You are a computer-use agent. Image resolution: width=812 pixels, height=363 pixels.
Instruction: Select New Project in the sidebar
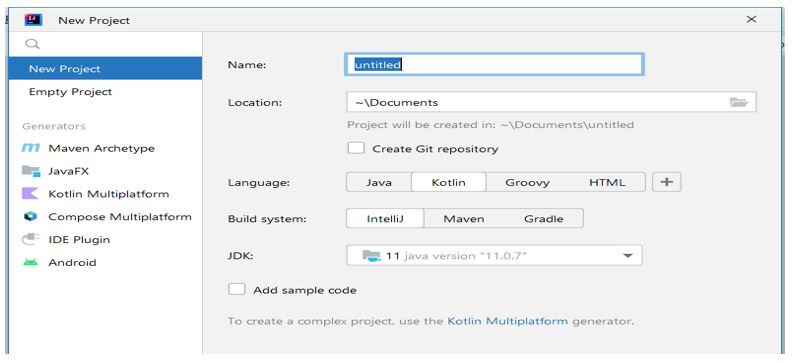pyautogui.click(x=105, y=68)
